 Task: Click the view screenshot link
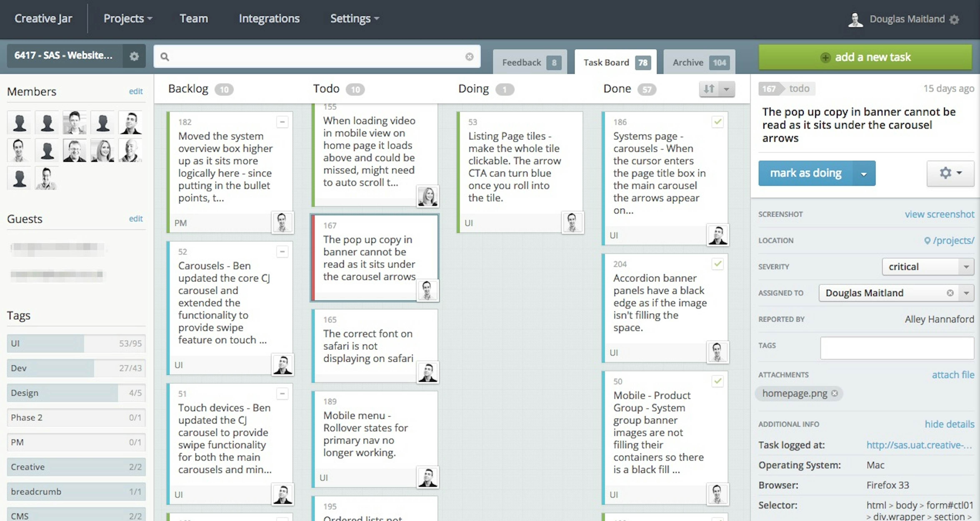coord(939,214)
